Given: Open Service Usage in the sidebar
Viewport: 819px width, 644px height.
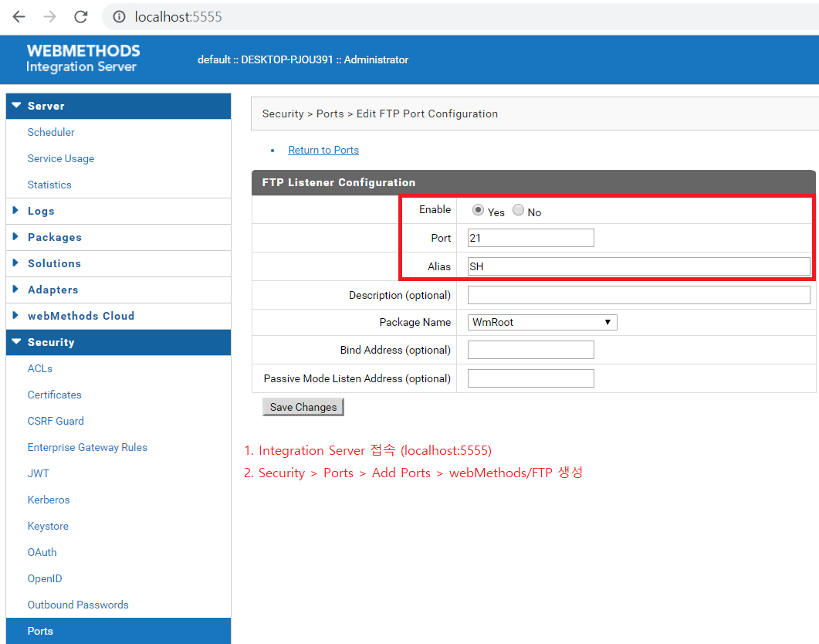Looking at the screenshot, I should (60, 158).
